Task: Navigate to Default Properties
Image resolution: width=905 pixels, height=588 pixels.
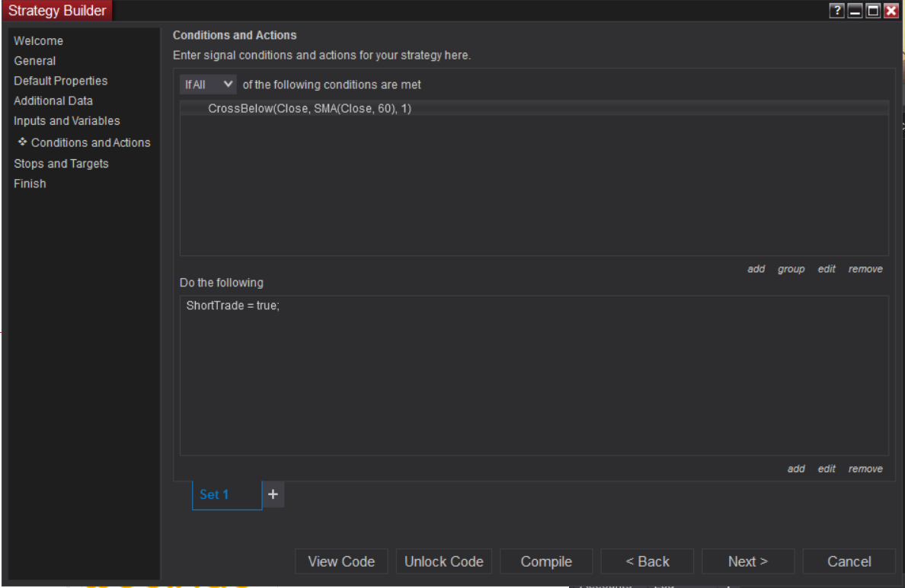Action: click(x=61, y=81)
